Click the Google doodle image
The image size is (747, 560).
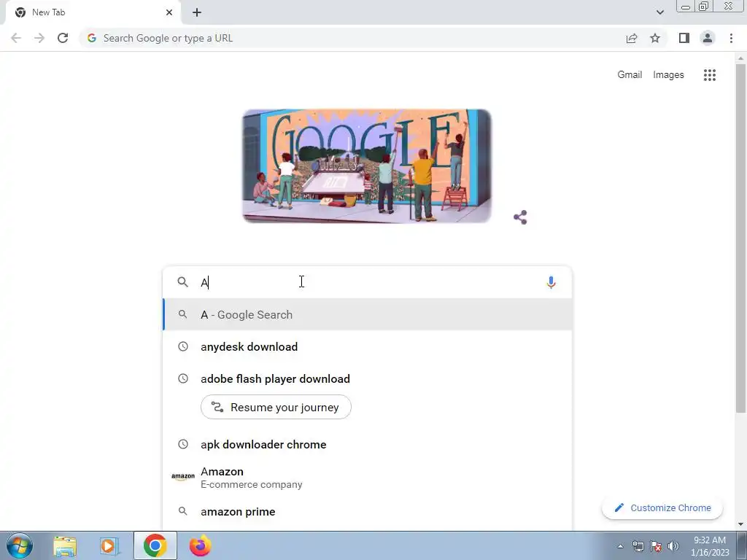[367, 166]
